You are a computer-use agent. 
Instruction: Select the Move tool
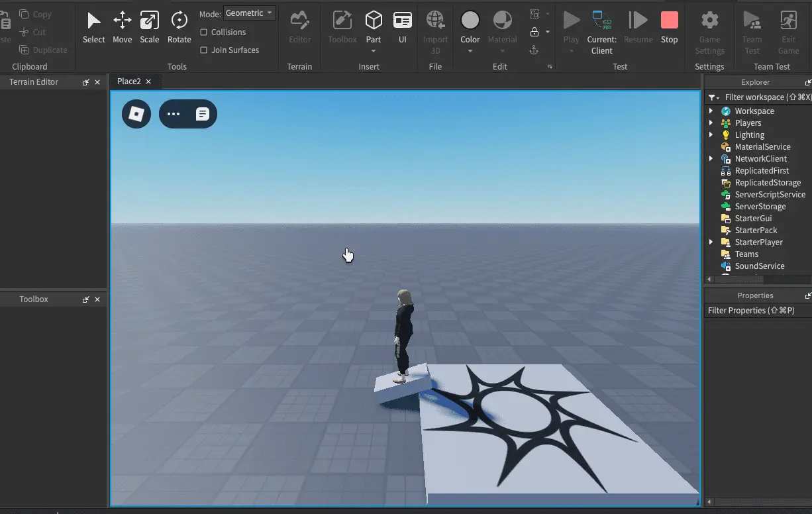point(122,27)
